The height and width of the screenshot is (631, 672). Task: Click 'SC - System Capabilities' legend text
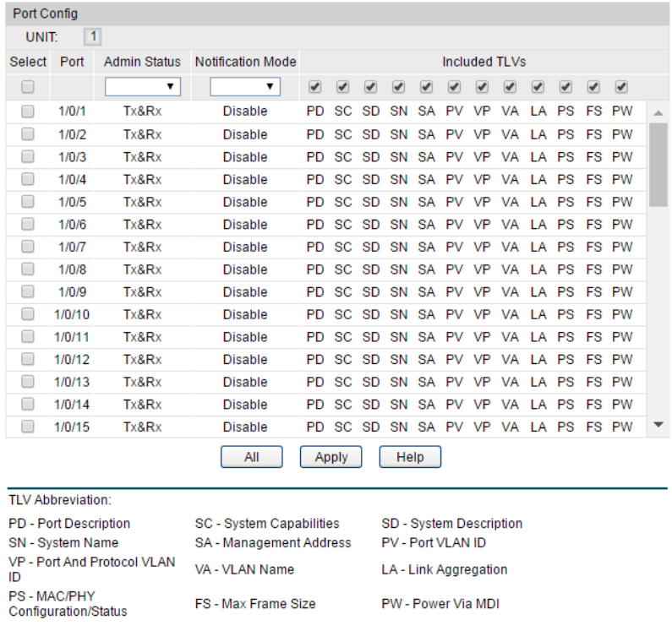(267, 524)
